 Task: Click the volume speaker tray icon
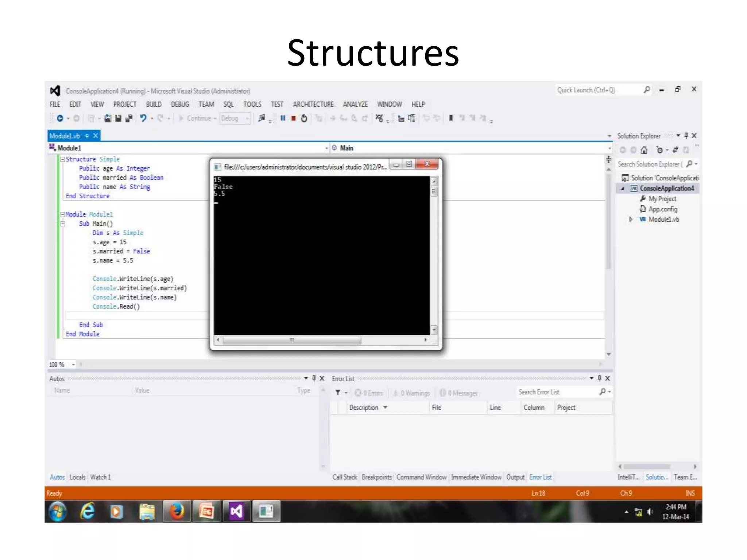(650, 512)
